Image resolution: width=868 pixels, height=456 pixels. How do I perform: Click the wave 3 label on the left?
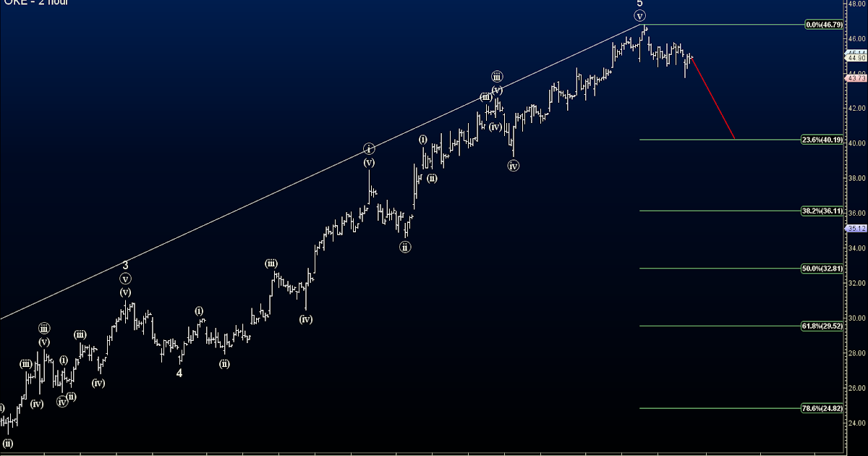click(127, 265)
